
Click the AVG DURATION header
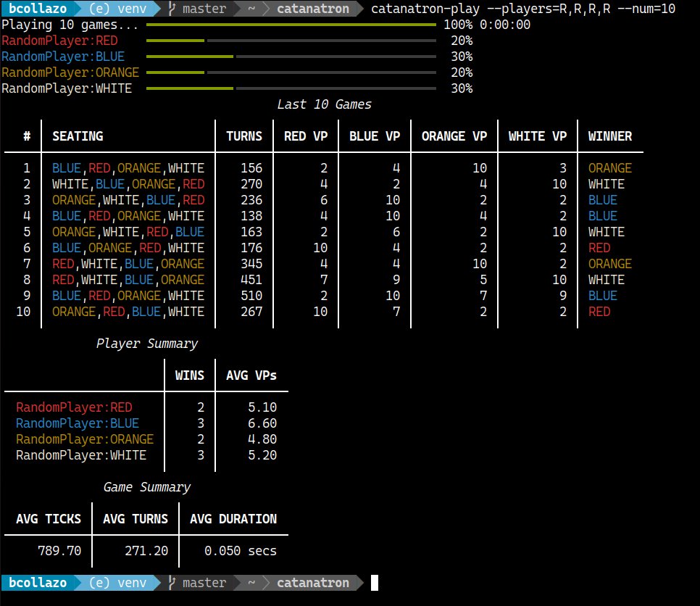(x=233, y=519)
